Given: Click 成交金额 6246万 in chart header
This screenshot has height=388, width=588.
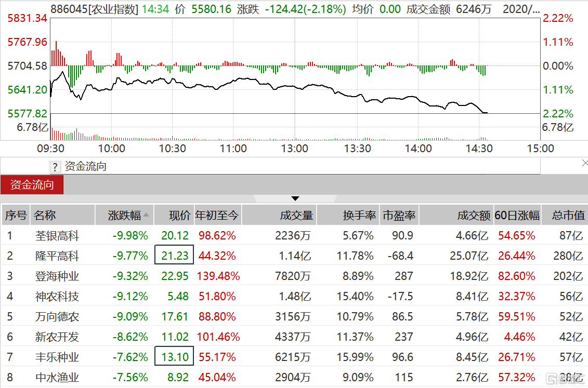Looking at the screenshot, I should tap(449, 9).
